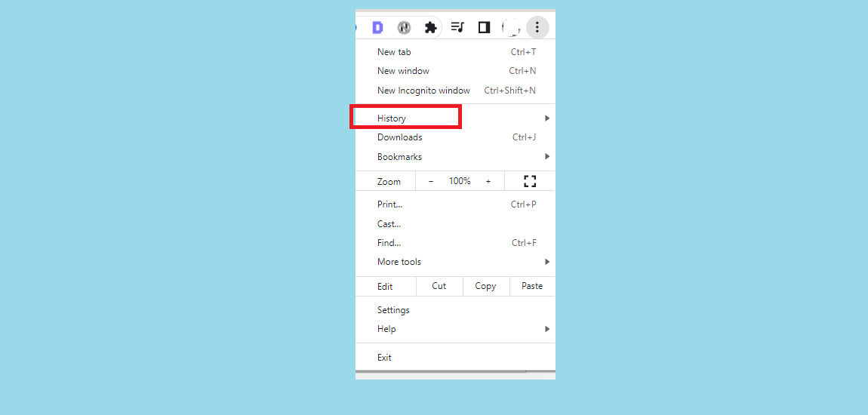The height and width of the screenshot is (415, 868).
Task: Click the Copy button in Edit row
Action: pyautogui.click(x=485, y=286)
